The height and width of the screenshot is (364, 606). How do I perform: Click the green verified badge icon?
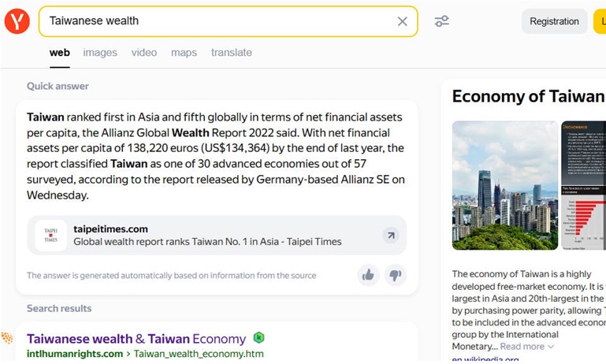click(x=258, y=338)
